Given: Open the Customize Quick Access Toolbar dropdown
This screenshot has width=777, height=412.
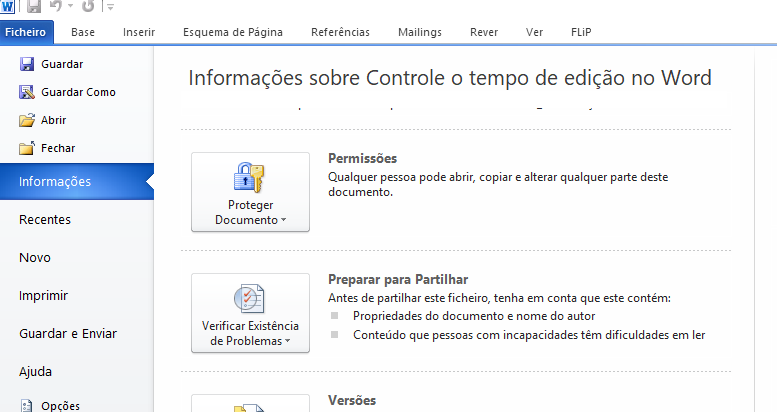Looking at the screenshot, I should click(110, 6).
